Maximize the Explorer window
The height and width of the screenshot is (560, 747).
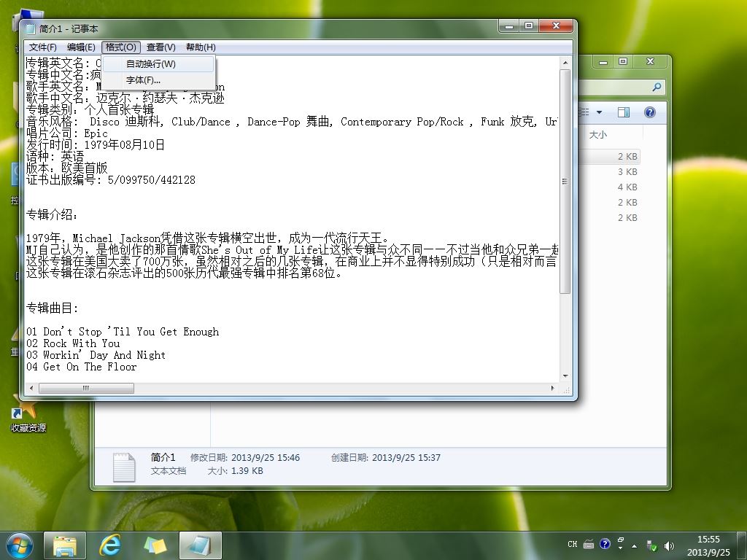(x=623, y=62)
